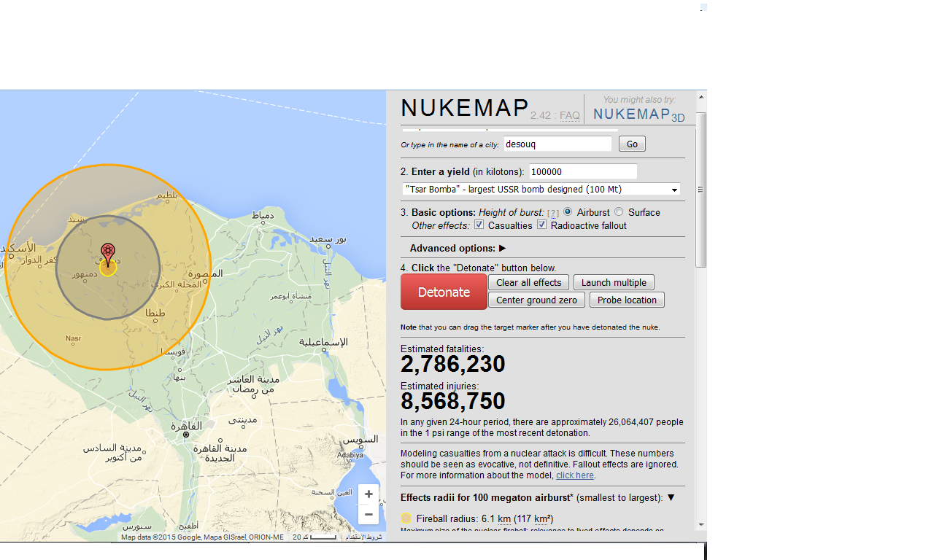
Task: Click Launch multiple button
Action: pos(614,282)
